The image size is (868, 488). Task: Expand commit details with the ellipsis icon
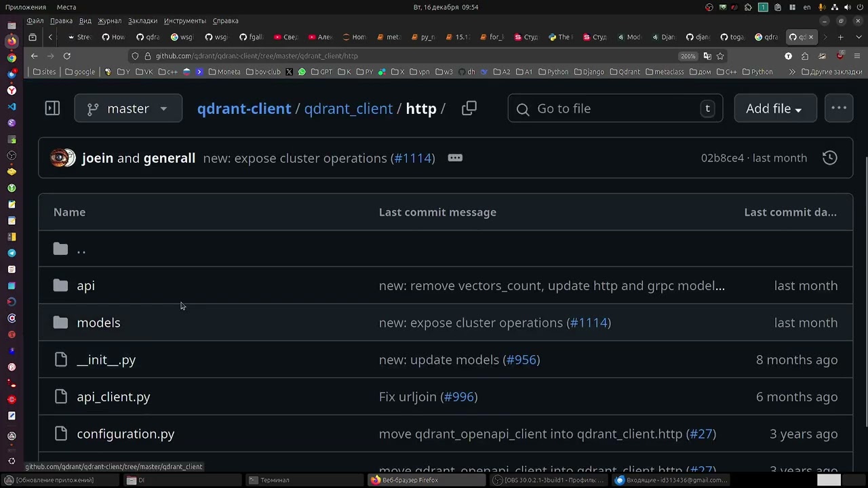coord(455,158)
